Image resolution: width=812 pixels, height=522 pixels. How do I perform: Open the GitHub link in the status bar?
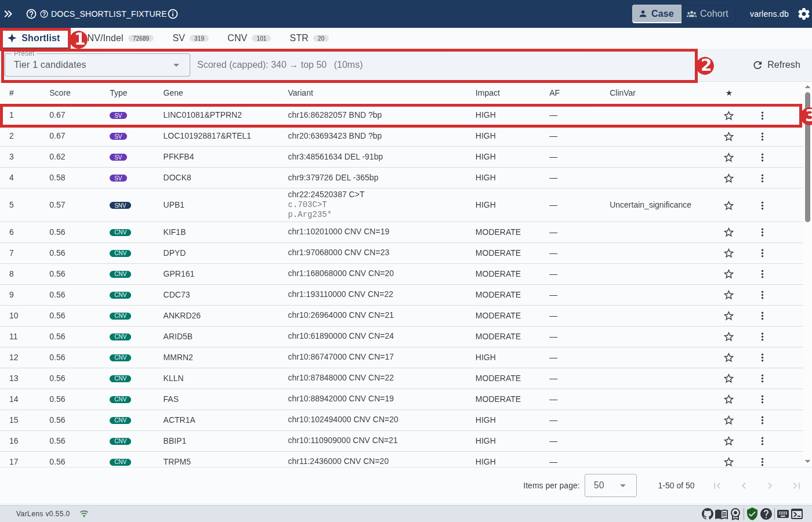[708, 514]
